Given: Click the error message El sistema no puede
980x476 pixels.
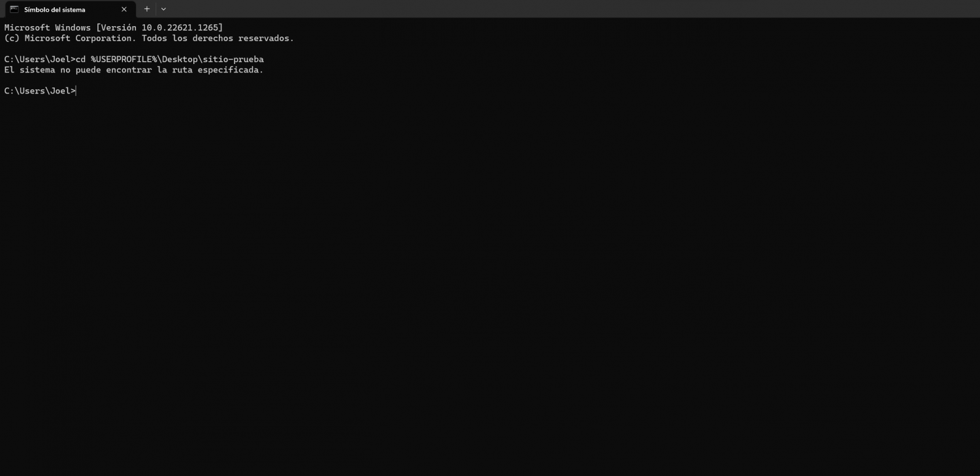Looking at the screenshot, I should point(52,70).
